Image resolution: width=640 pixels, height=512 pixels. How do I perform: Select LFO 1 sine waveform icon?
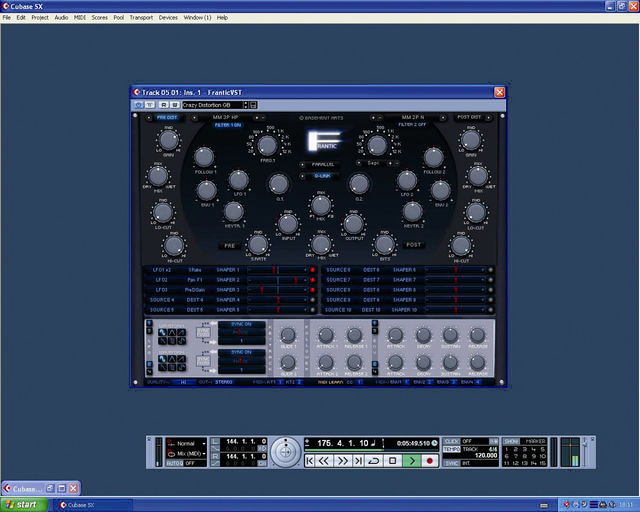click(162, 332)
